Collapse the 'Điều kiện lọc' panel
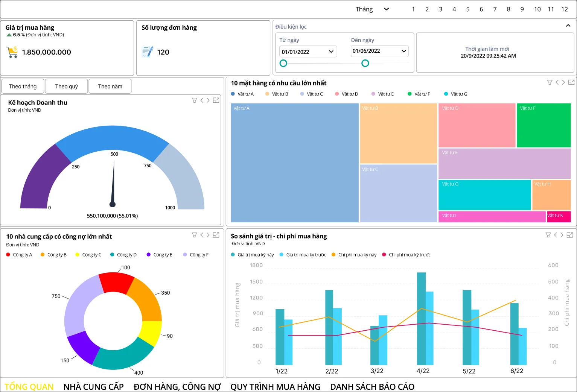The height and width of the screenshot is (392, 577). click(568, 26)
